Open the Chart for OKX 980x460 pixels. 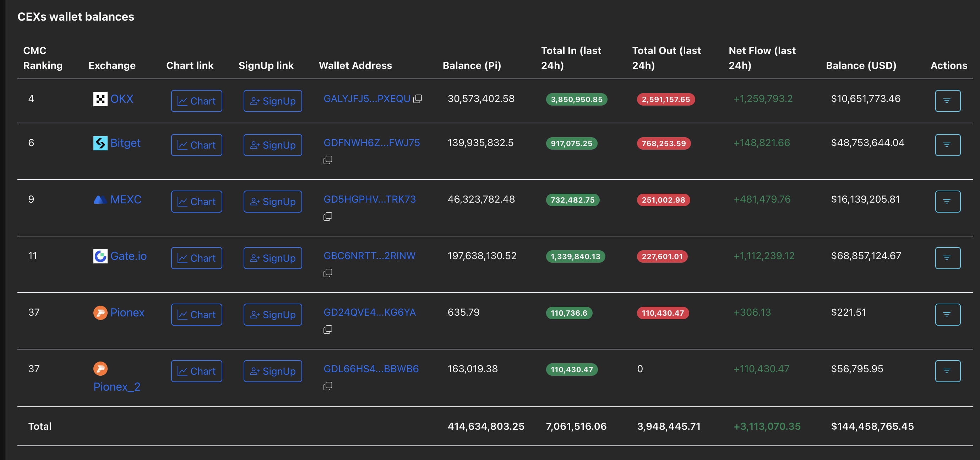click(196, 101)
